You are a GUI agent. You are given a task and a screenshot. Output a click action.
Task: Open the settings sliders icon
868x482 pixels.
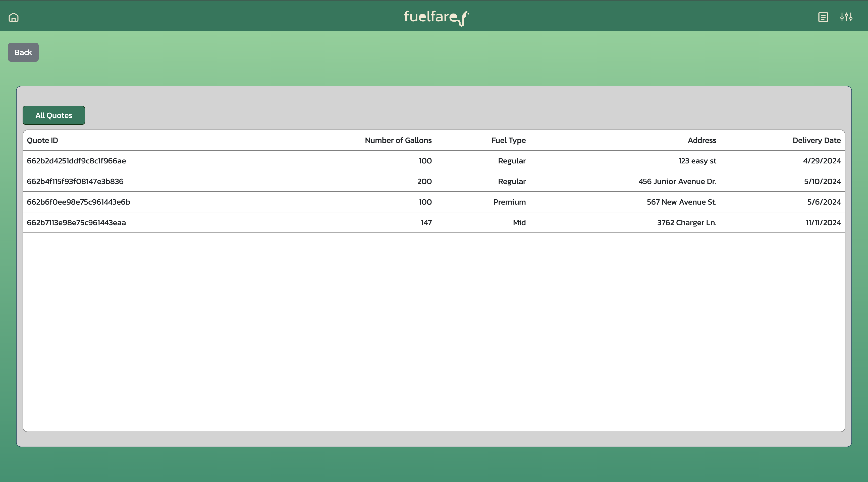[846, 17]
